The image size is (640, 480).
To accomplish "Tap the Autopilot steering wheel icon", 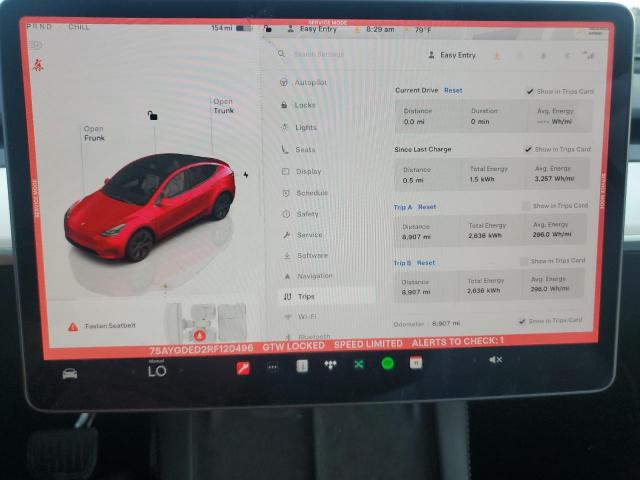I will (284, 83).
